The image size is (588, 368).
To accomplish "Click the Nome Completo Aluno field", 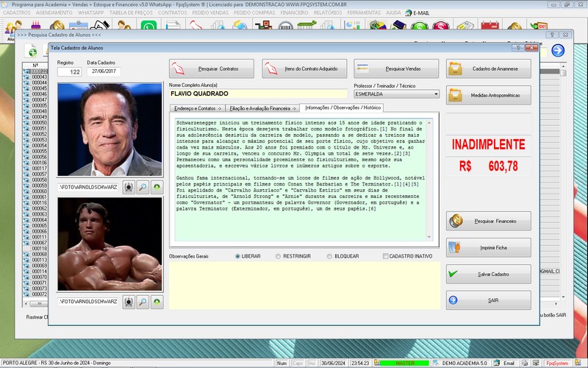I will 259,94.
